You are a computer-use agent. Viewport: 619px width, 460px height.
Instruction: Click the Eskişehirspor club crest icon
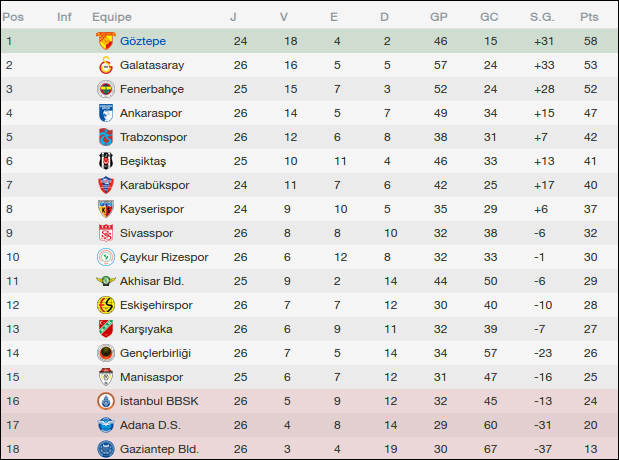(x=105, y=305)
